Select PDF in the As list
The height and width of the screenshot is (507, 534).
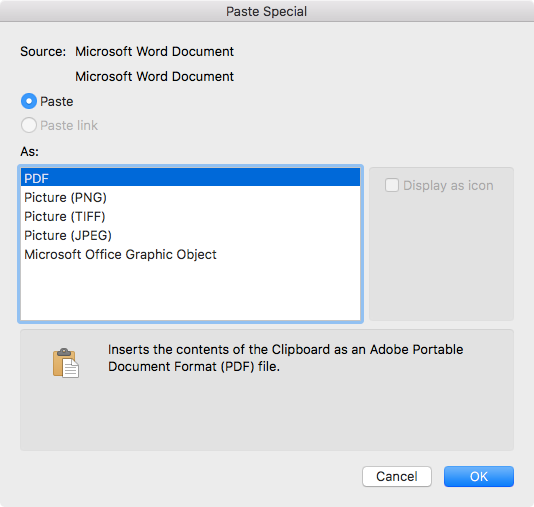tap(190, 178)
